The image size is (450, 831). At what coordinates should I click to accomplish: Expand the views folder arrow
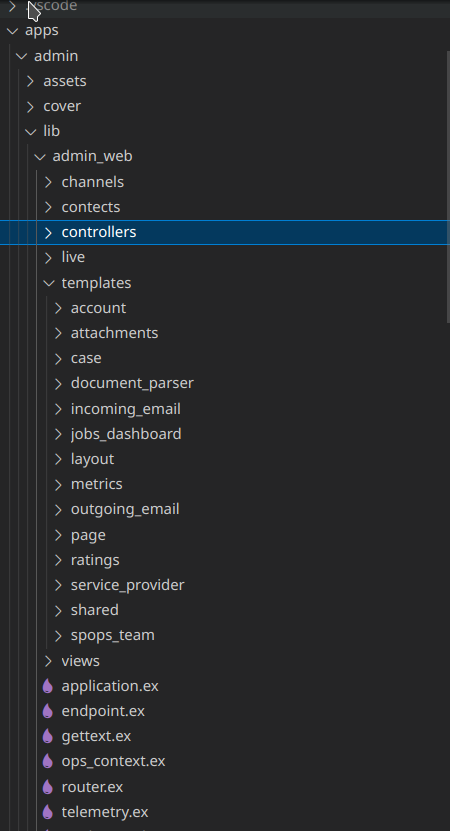[x=48, y=661]
